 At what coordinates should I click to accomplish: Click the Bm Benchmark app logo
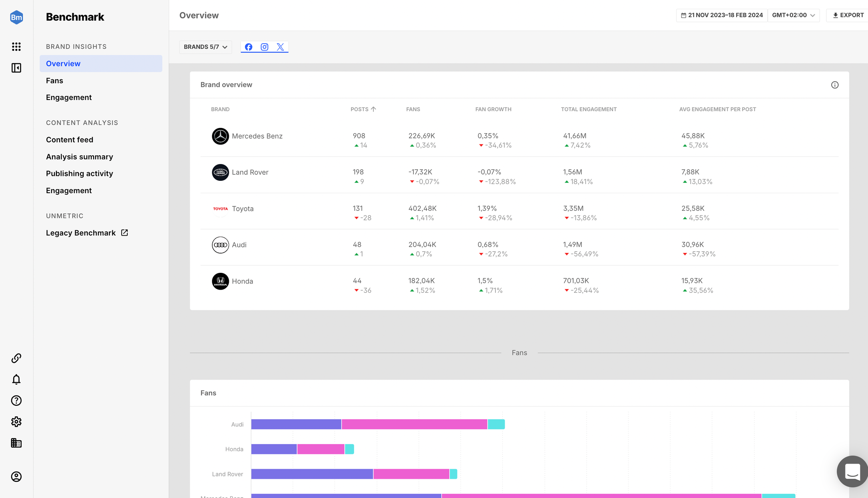point(16,17)
